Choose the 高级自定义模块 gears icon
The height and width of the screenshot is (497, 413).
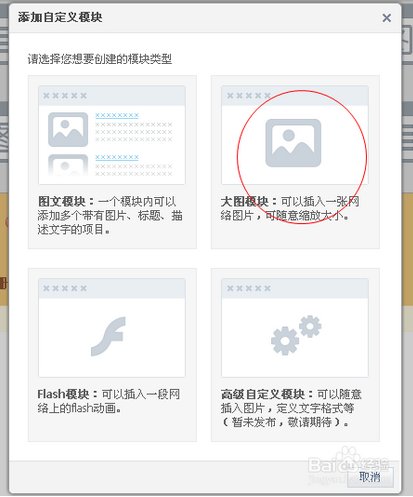point(296,335)
